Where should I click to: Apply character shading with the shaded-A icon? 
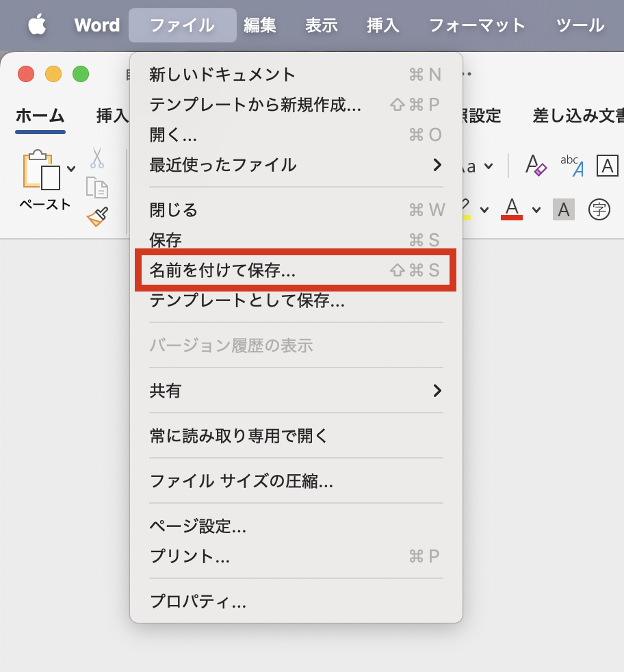pos(563,209)
